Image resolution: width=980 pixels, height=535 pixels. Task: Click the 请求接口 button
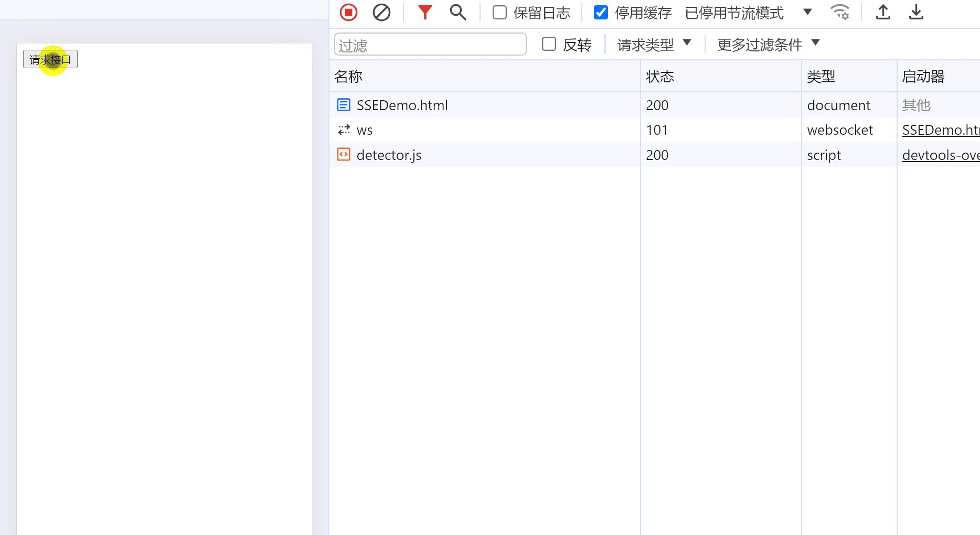tap(50, 59)
